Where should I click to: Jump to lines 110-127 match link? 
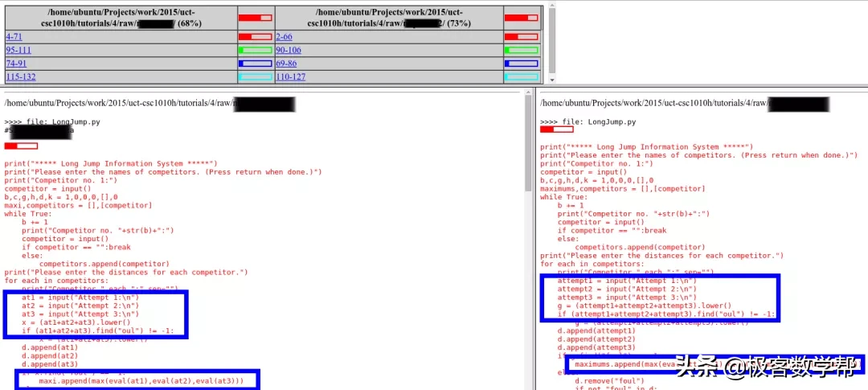(x=289, y=77)
